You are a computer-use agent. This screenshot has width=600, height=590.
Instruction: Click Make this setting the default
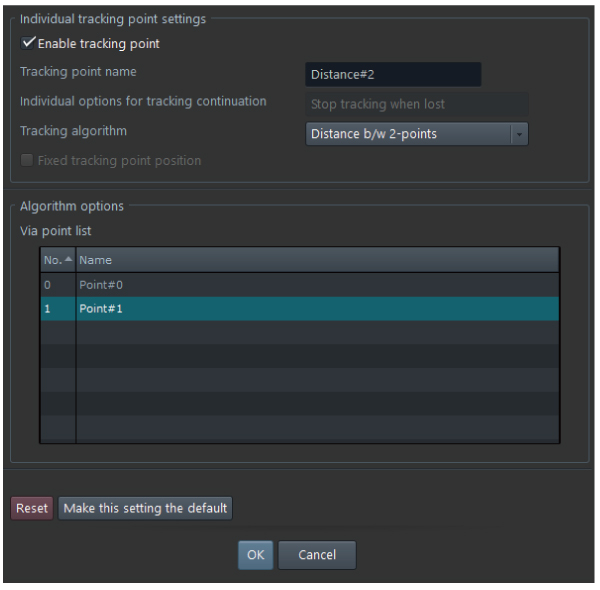pos(145,508)
